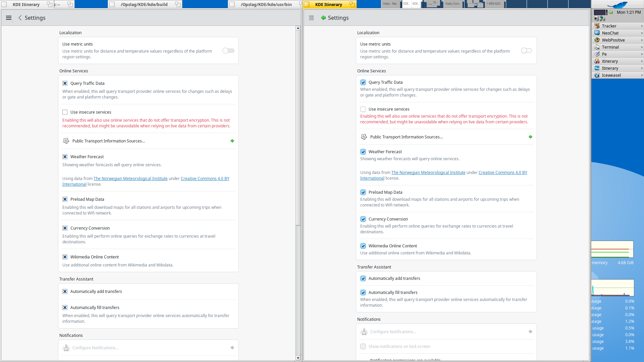
Task: Open hamburger menu in left Settings window
Action: pos(9,18)
